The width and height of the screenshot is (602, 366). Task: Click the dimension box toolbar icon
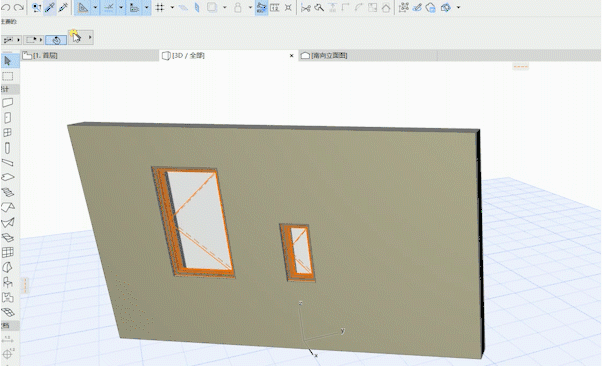pos(275,7)
